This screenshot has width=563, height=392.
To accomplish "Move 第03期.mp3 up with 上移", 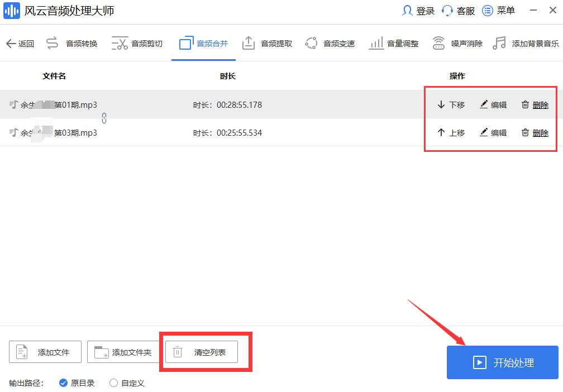I will coord(450,133).
